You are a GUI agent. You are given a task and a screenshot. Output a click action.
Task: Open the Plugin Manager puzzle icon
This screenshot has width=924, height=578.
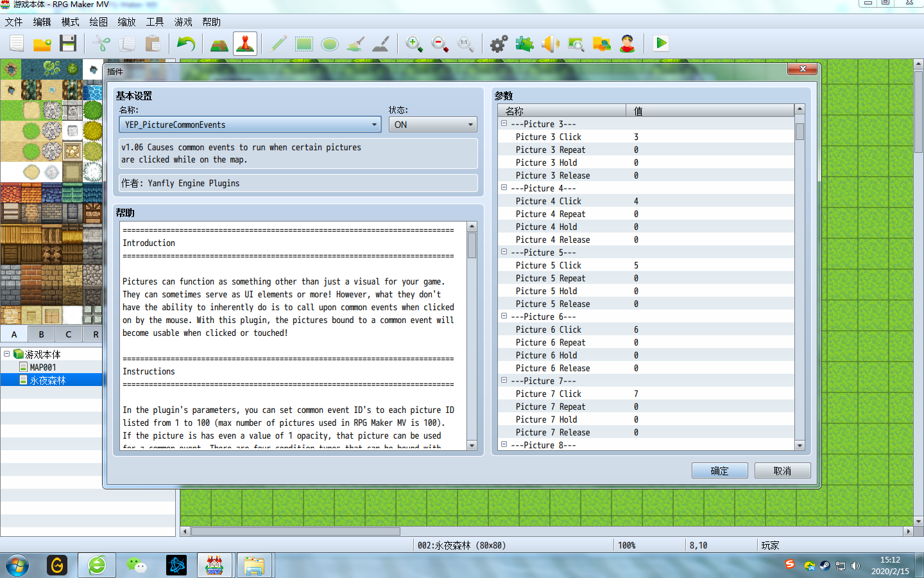tap(525, 44)
